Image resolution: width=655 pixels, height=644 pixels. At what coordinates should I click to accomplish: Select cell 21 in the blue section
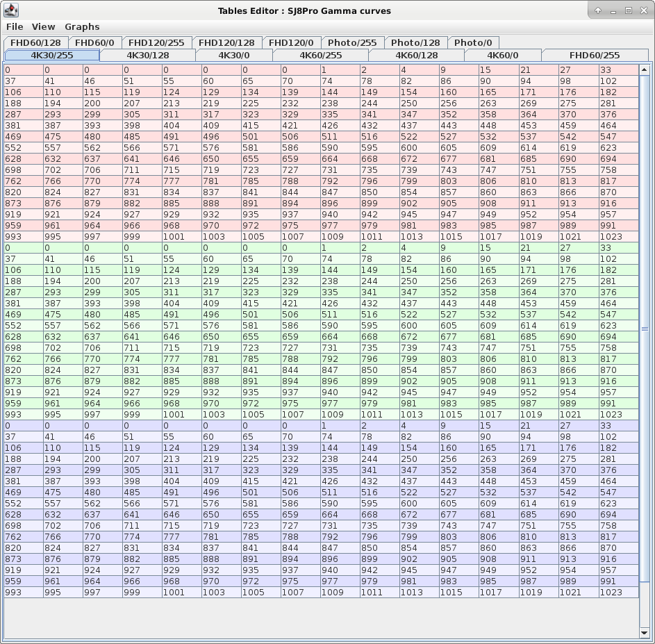coord(539,425)
